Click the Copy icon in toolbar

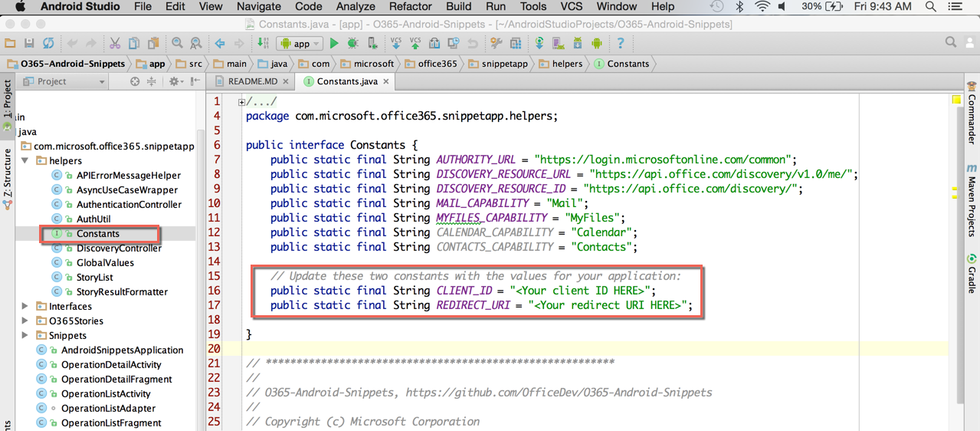(x=134, y=44)
